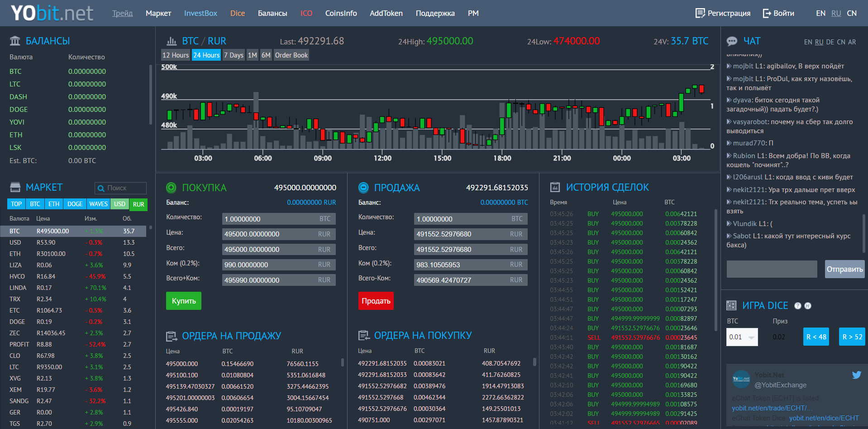Open the Поддержка menu item
Viewport: 868px width, 429px height.
(x=435, y=13)
